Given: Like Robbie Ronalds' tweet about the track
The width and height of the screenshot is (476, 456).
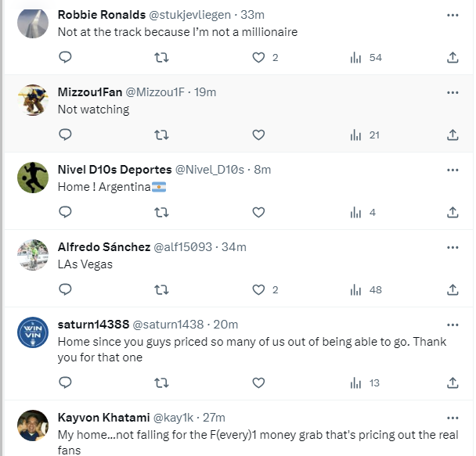Looking at the screenshot, I should (258, 57).
